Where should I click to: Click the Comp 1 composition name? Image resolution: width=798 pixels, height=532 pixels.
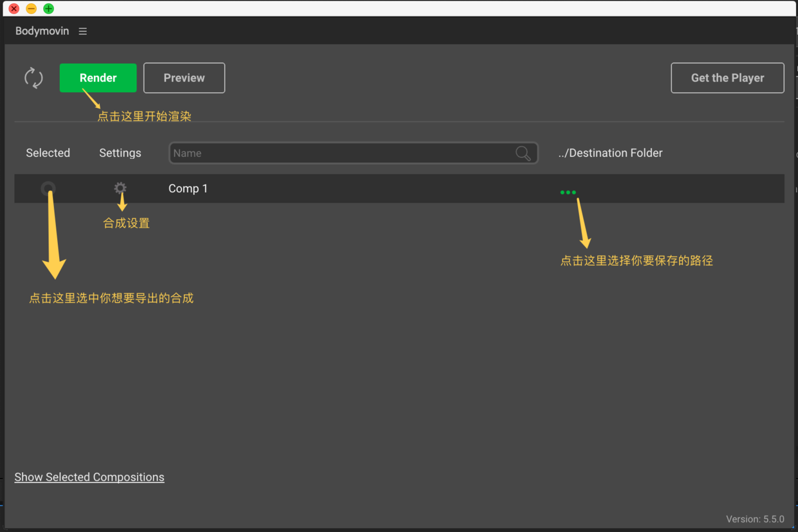coord(188,188)
